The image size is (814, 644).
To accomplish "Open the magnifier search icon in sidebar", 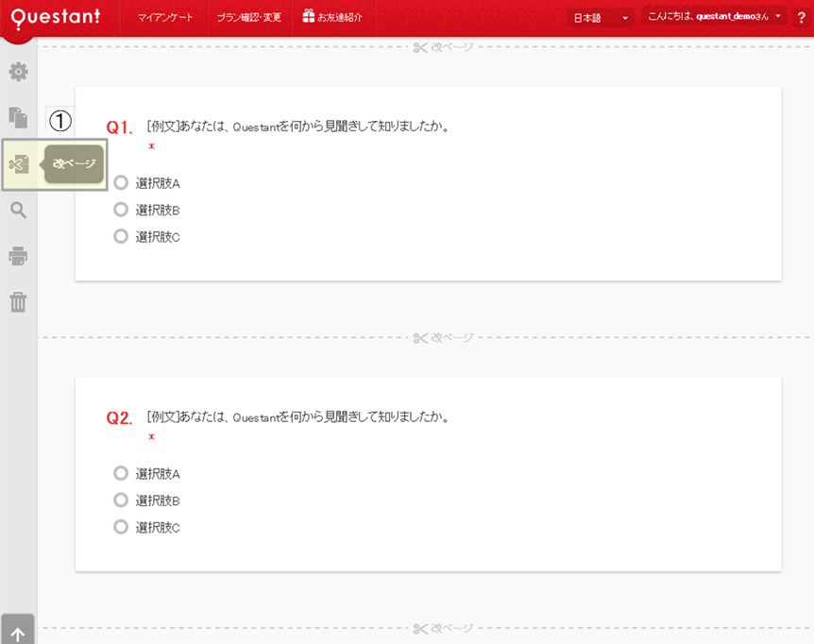I will [x=18, y=211].
